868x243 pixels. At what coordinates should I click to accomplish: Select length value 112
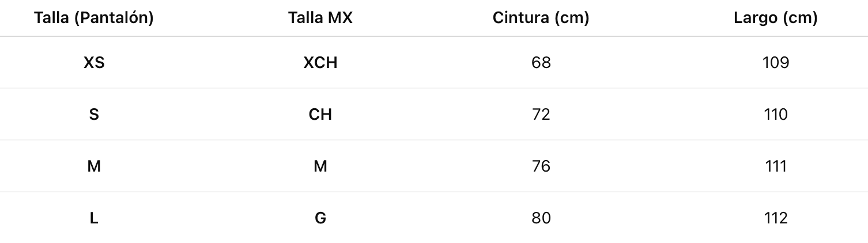775,218
